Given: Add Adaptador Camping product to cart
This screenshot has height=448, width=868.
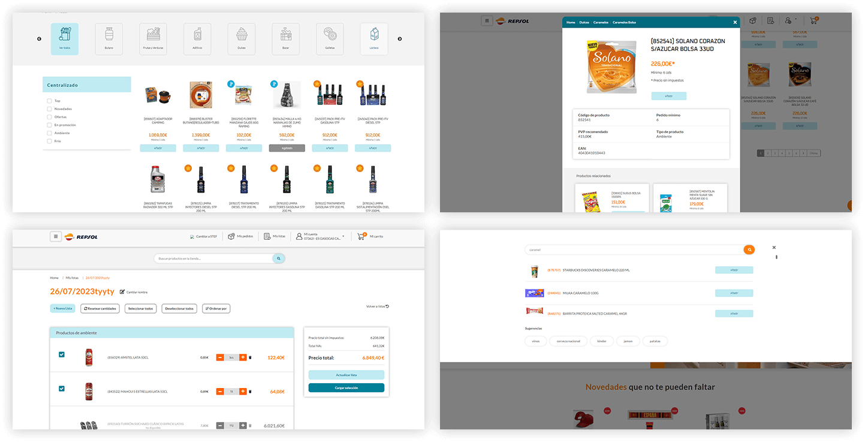Looking at the screenshot, I should point(158,148).
